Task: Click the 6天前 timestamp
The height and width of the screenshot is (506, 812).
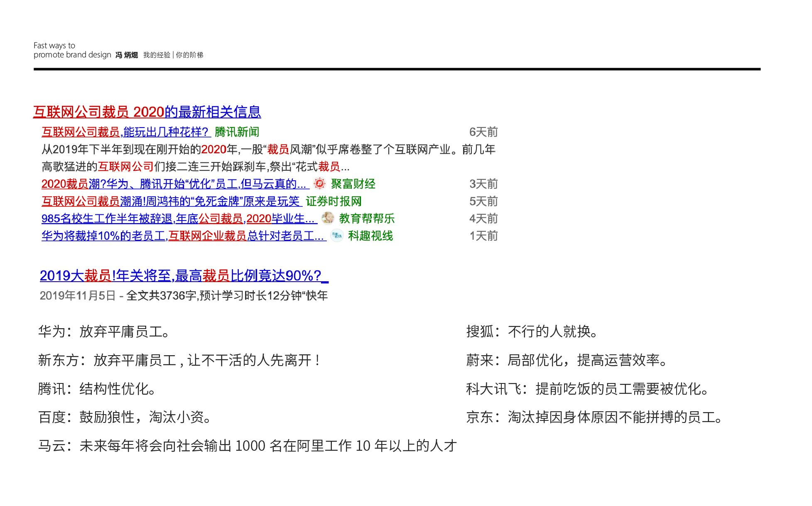Action: point(483,132)
